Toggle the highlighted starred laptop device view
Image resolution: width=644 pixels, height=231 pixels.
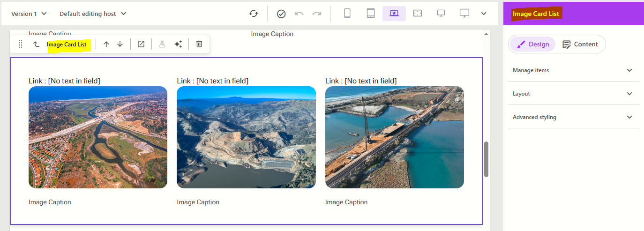point(394,14)
